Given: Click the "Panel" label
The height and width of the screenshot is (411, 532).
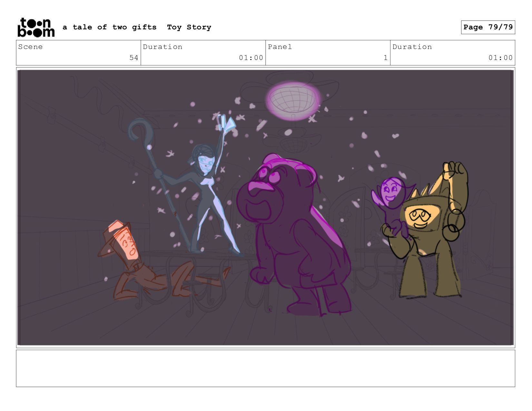Looking at the screenshot, I should [280, 47].
